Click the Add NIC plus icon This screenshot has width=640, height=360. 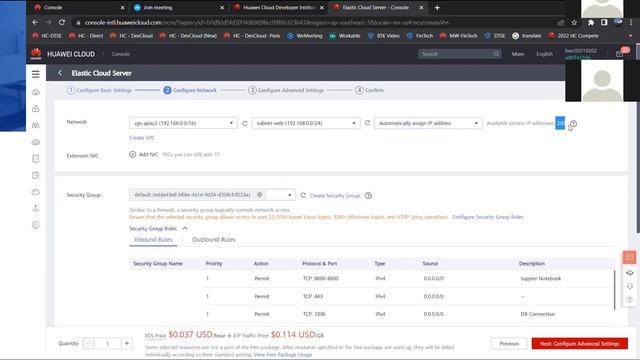(x=132, y=154)
